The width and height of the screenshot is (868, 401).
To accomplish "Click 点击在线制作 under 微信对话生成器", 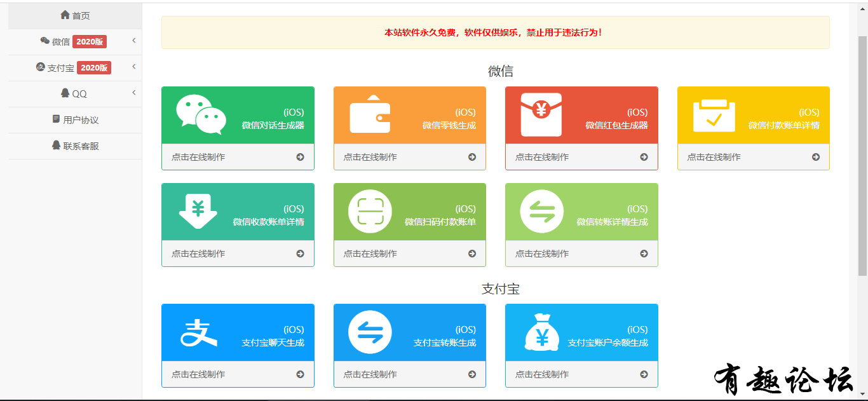I will tap(198, 157).
